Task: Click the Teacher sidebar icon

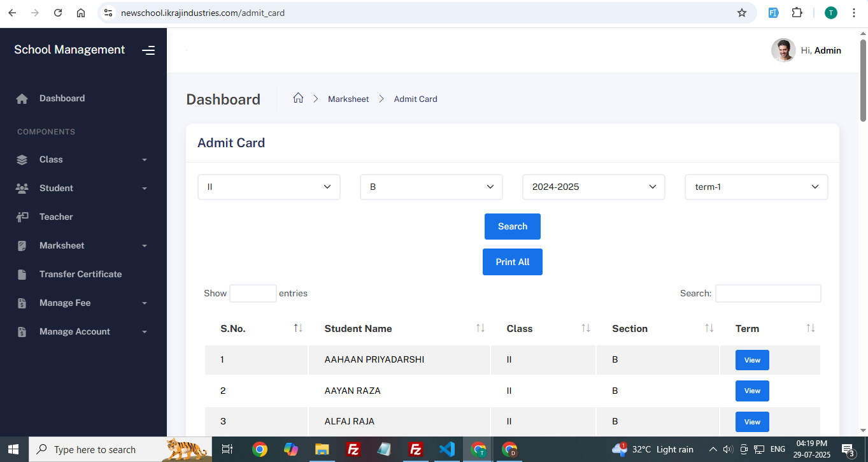Action: 22,217
